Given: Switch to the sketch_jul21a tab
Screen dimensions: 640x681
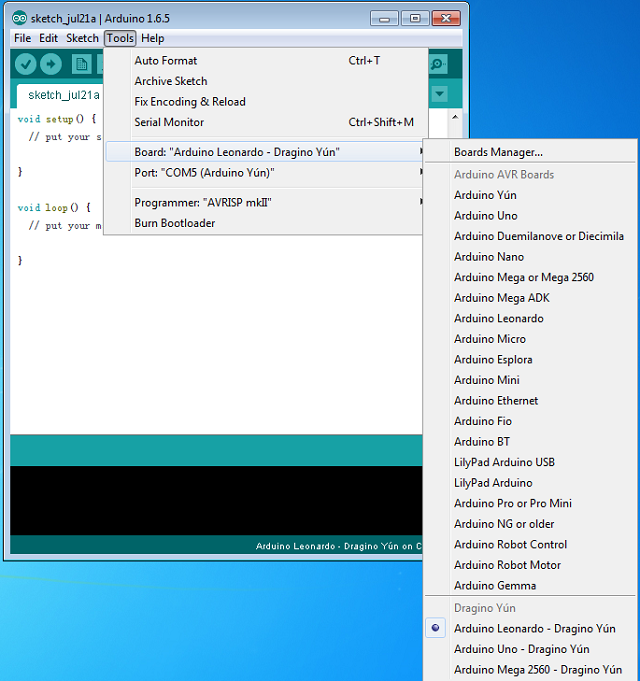Looking at the screenshot, I should click(x=61, y=95).
